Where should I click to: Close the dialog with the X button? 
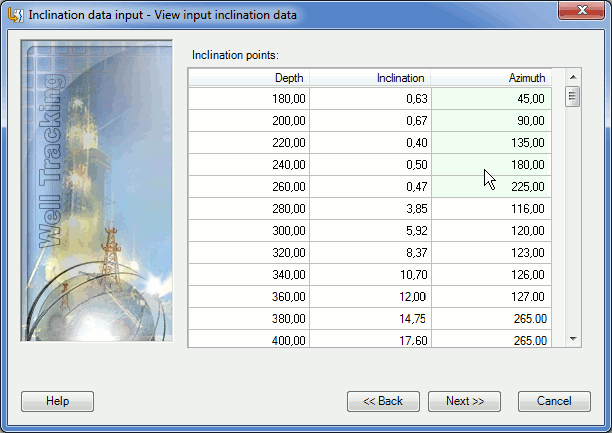tap(582, 10)
